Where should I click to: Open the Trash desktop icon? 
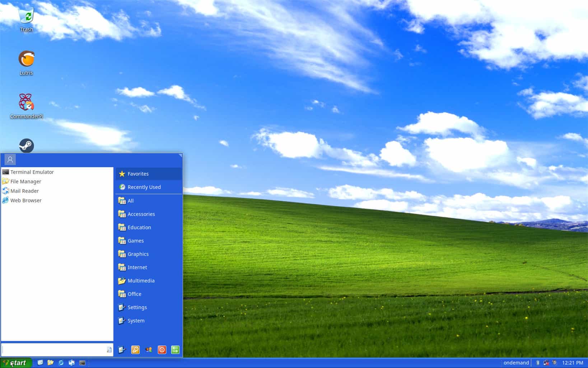click(26, 20)
